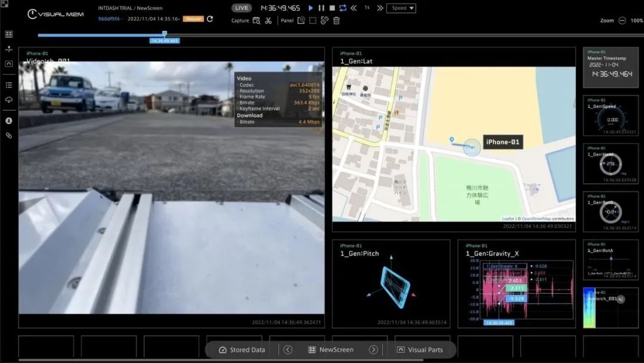Toggle the loop playback button
644x363 pixels.
[x=342, y=8]
